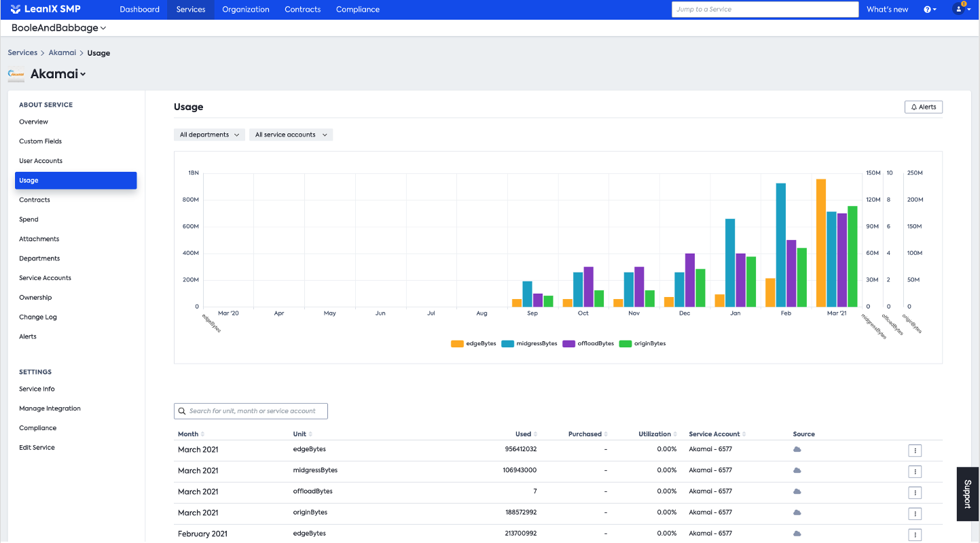Open Change Log in sidebar

38,317
